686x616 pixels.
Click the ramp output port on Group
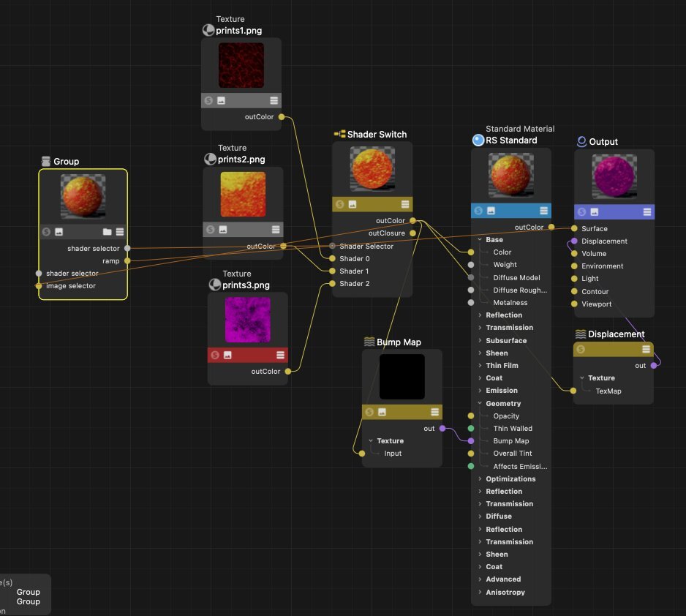(x=127, y=260)
